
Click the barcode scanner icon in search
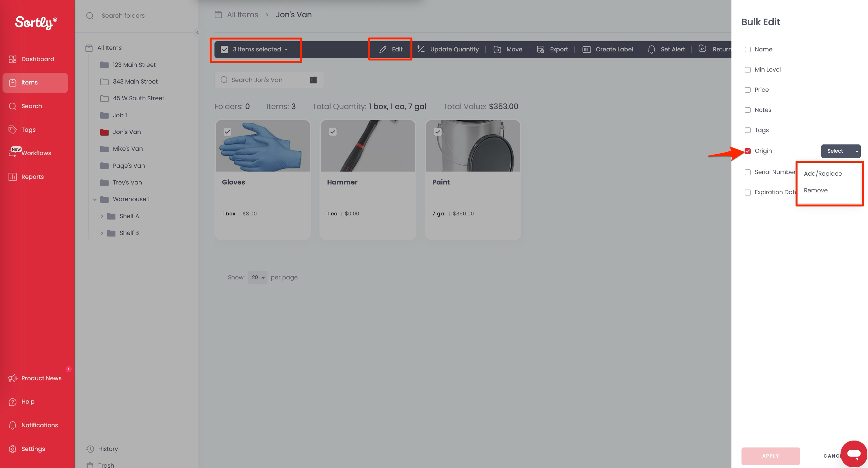314,80
